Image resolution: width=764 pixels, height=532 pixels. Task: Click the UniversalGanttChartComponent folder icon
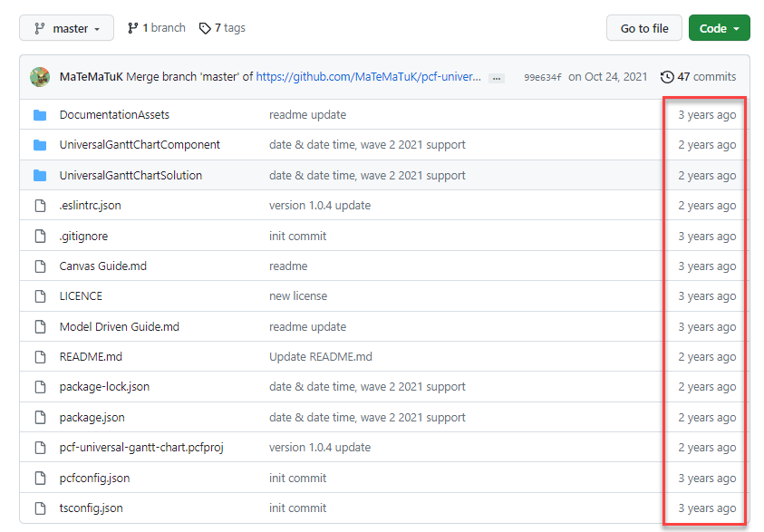(40, 145)
